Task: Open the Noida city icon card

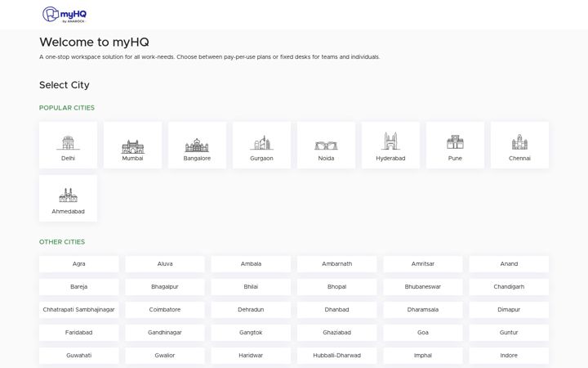Action: pos(326,145)
